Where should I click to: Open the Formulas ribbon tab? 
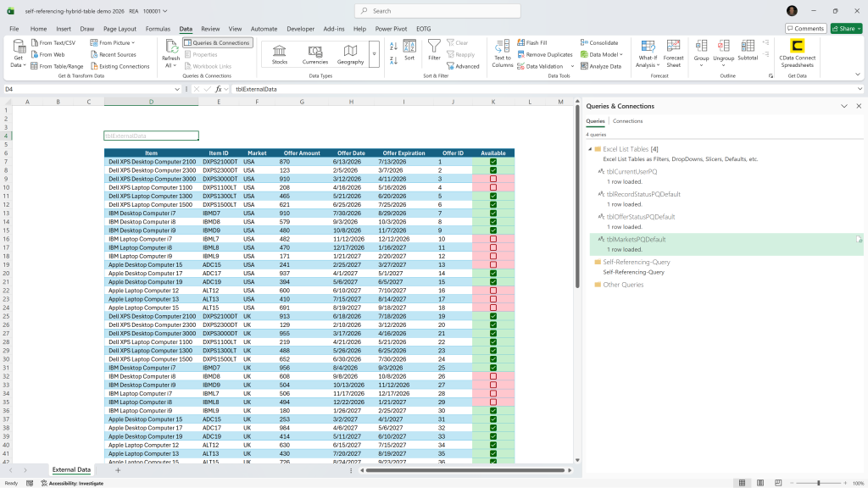(158, 29)
